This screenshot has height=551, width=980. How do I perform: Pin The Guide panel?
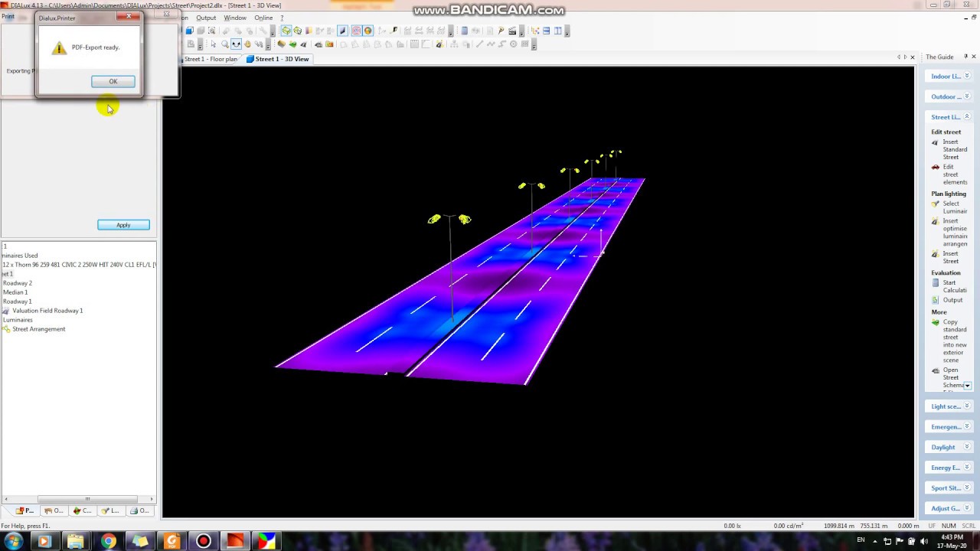click(965, 57)
